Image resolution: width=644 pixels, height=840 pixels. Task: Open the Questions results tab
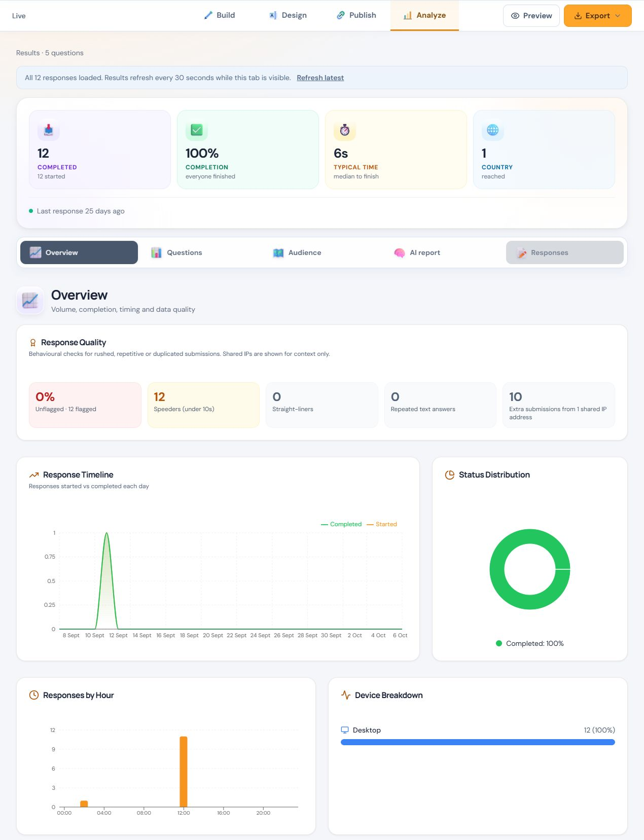[200, 252]
